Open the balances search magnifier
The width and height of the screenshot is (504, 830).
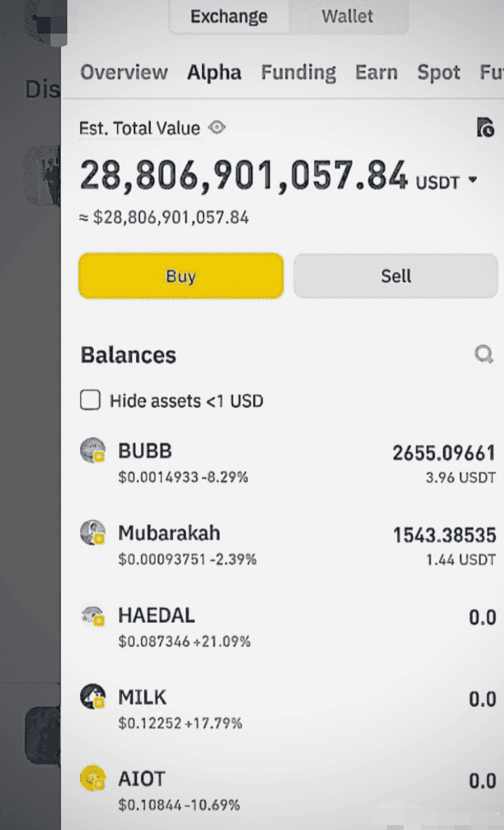pos(484,355)
